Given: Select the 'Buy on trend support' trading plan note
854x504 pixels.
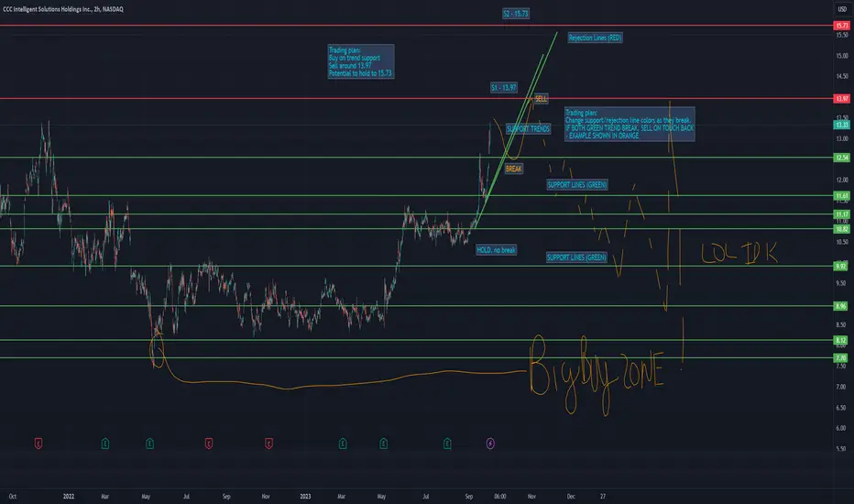Looking at the screenshot, I should [360, 61].
